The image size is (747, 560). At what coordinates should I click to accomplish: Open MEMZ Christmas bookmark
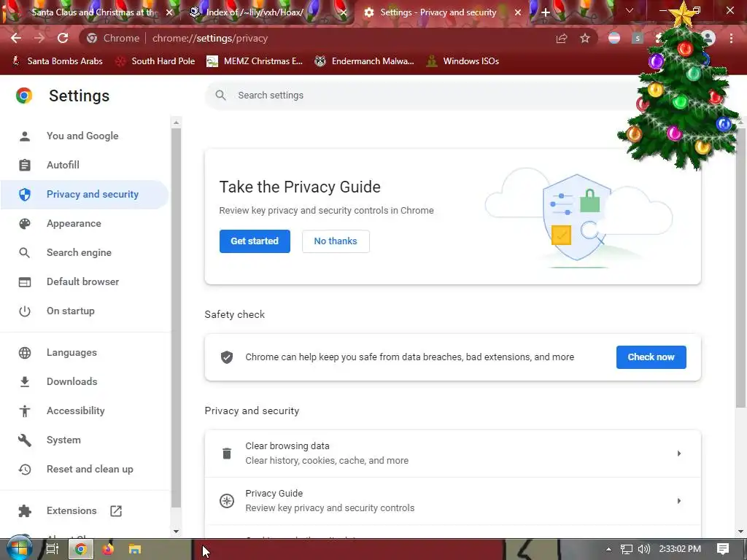click(255, 61)
